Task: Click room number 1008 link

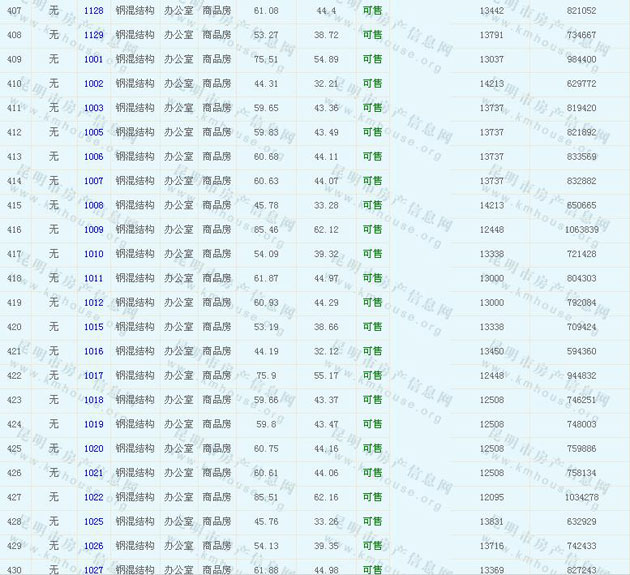Action: coord(93,205)
